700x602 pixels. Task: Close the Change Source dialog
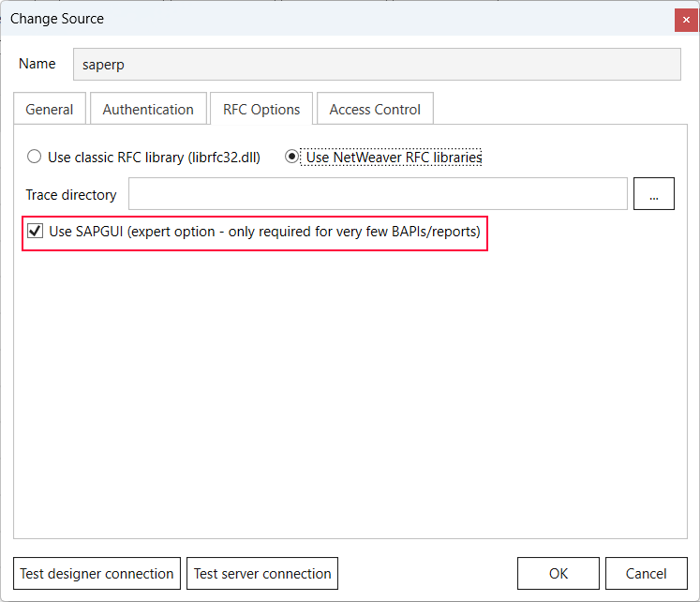[686, 19]
